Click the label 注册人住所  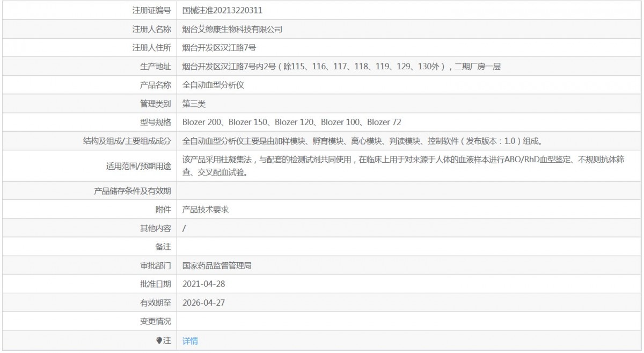152,48
